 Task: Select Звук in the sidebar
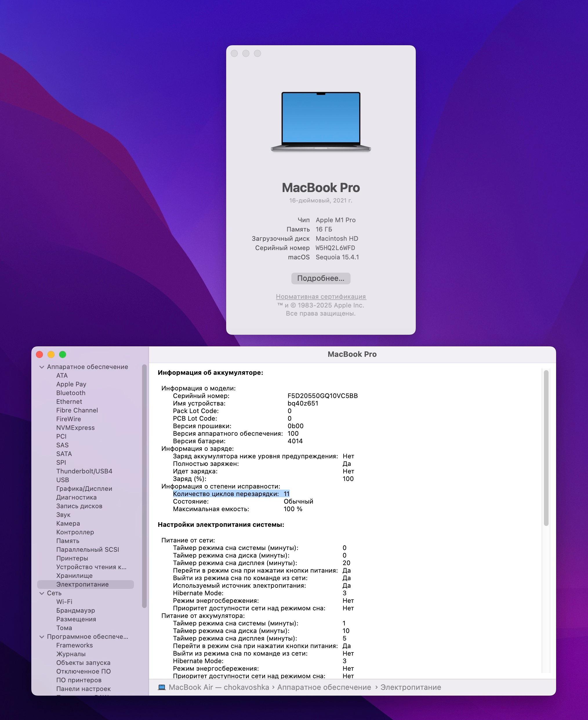coord(63,515)
